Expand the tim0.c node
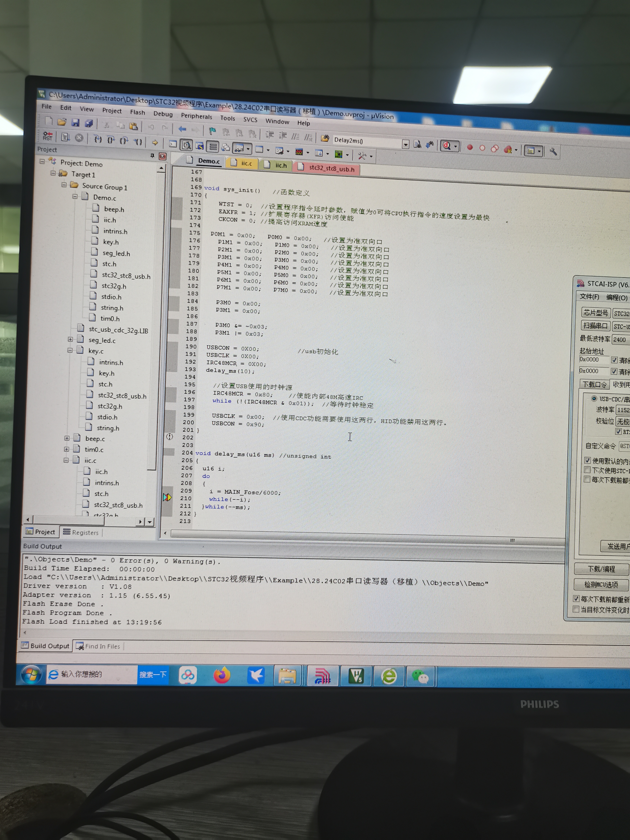 [x=67, y=449]
